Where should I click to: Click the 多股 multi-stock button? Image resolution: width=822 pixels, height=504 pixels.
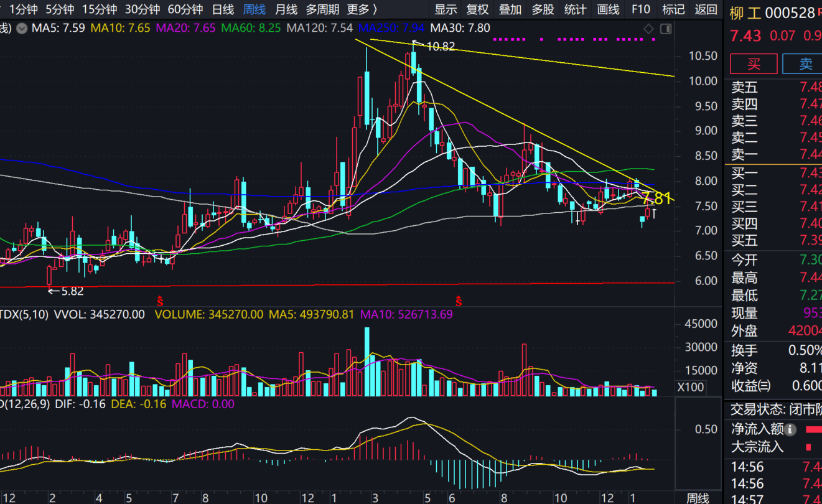click(543, 9)
